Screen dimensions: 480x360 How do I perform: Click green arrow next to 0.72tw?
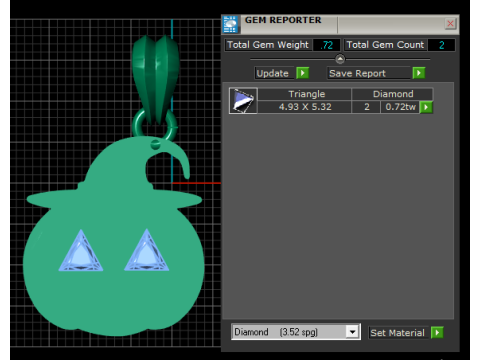tap(426, 107)
